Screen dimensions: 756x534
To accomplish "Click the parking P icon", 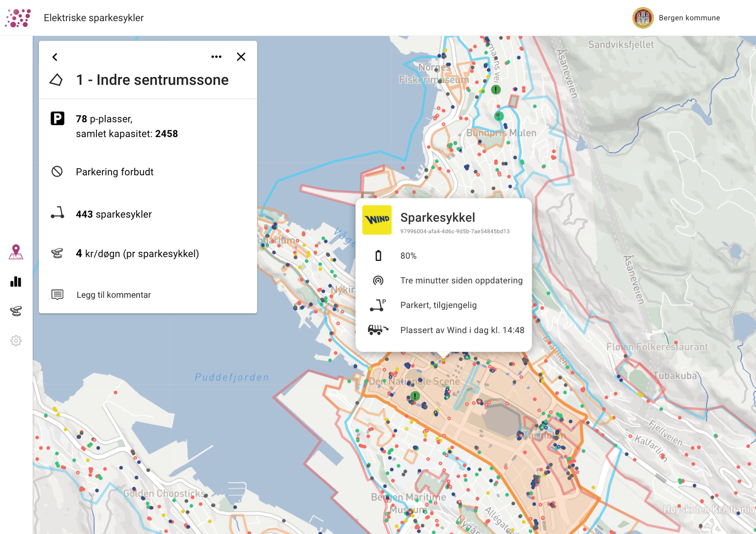I will (x=57, y=119).
